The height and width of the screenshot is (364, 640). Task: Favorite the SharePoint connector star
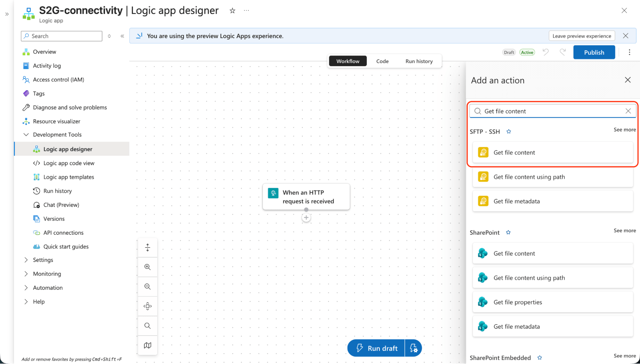[x=508, y=233]
